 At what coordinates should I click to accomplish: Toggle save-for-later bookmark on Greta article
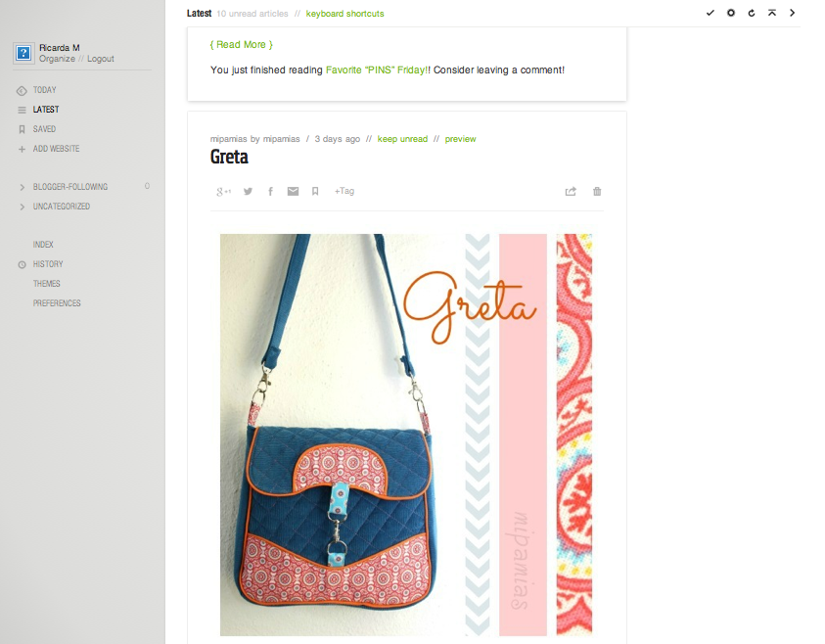coord(315,192)
